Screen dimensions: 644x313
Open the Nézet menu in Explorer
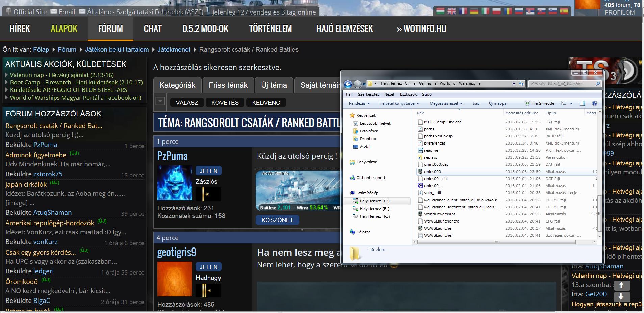click(x=389, y=94)
